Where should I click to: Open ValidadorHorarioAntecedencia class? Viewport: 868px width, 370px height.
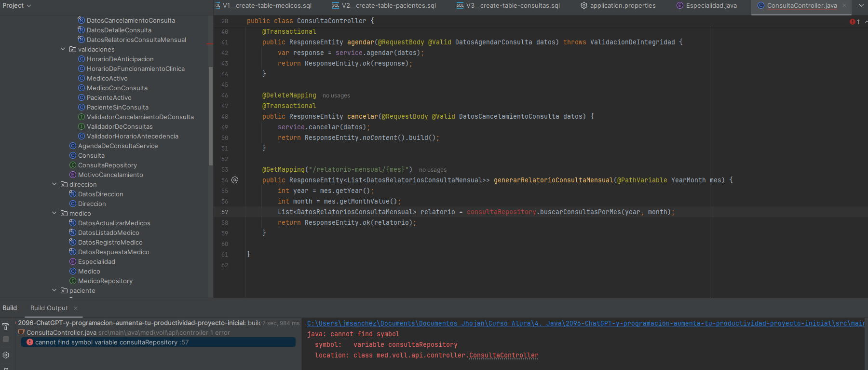[133, 136]
